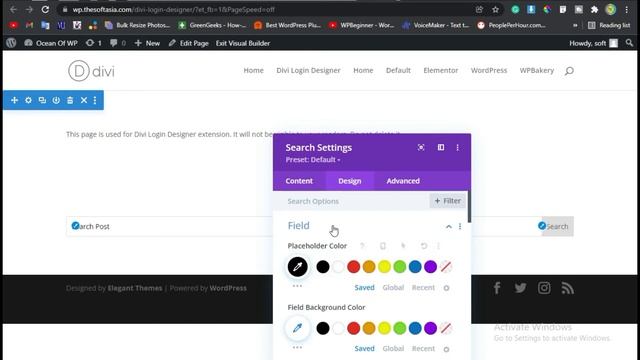The height and width of the screenshot is (360, 640).
Task: Open Search Settings header three-dot menu
Action: [458, 147]
